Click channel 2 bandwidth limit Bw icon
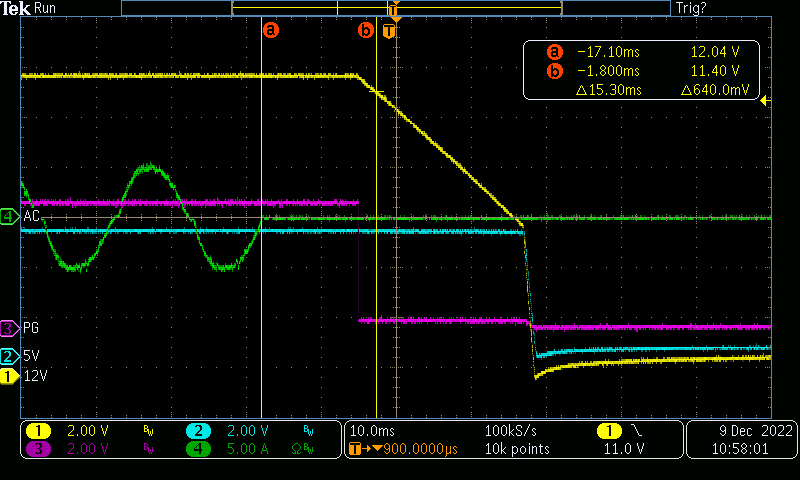This screenshot has width=800, height=480. (x=308, y=432)
